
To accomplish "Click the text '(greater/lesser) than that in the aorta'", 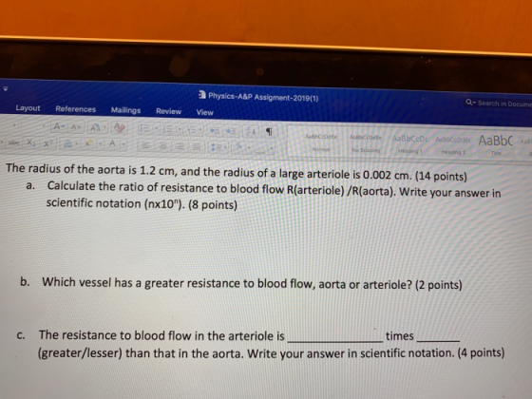I will pos(141,353).
